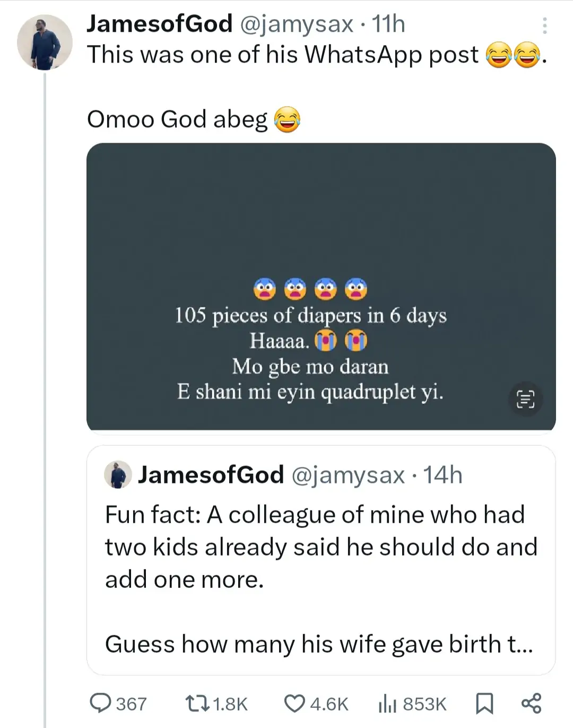
Task: Open the three-dot more options menu
Action: 544,25
